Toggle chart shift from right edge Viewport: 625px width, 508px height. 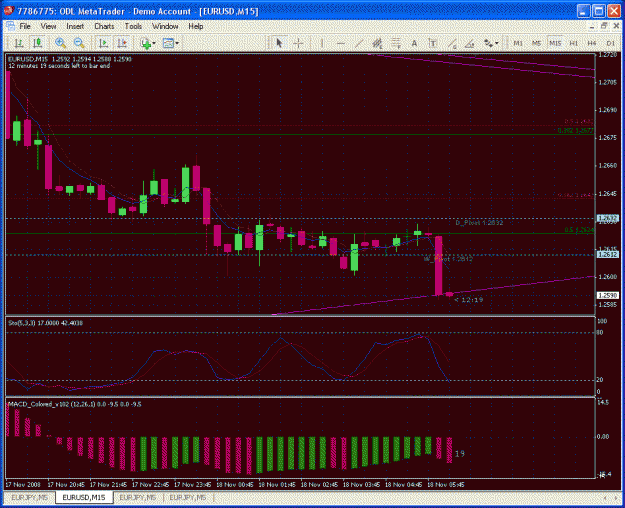tap(122, 43)
